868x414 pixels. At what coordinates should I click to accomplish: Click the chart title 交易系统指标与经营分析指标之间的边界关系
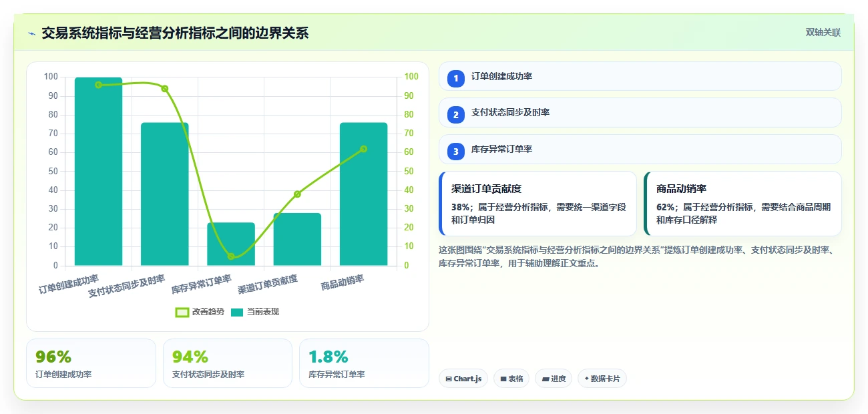[x=175, y=33]
